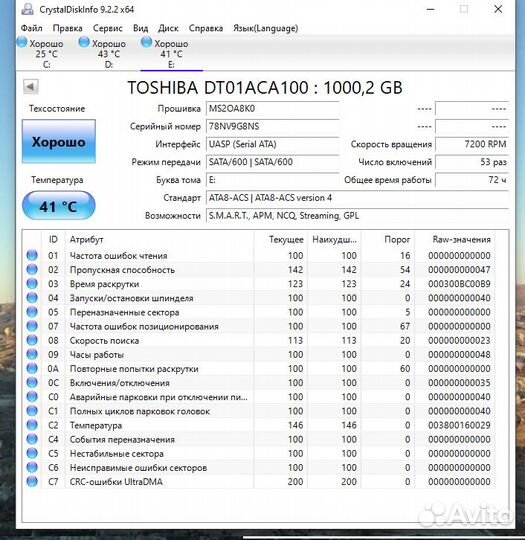
Task: Select the CRC-ошибки UltraDMA attribute text
Action: tap(116, 481)
